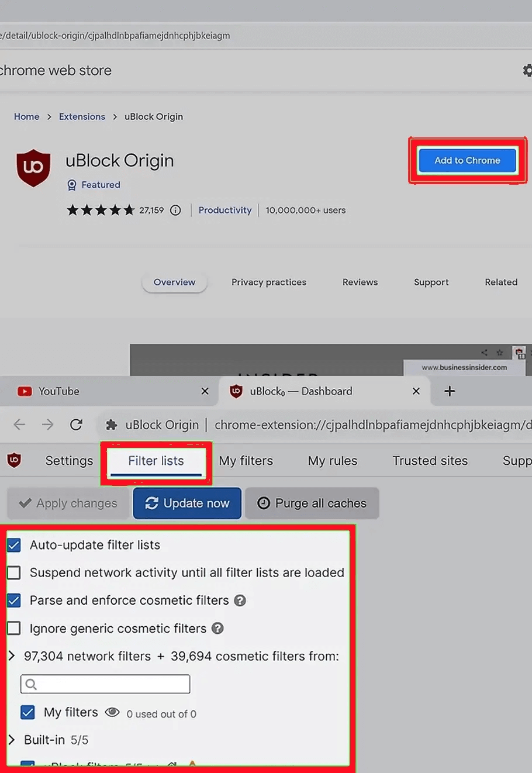Go to Home in the breadcrumb
Screen dimensions: 532x773
pos(27,117)
